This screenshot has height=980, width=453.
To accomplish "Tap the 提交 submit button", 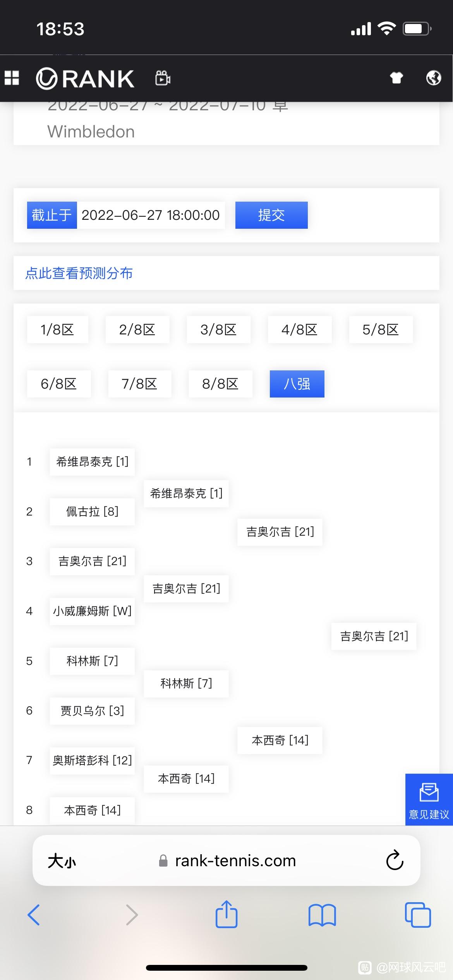I will (x=271, y=215).
